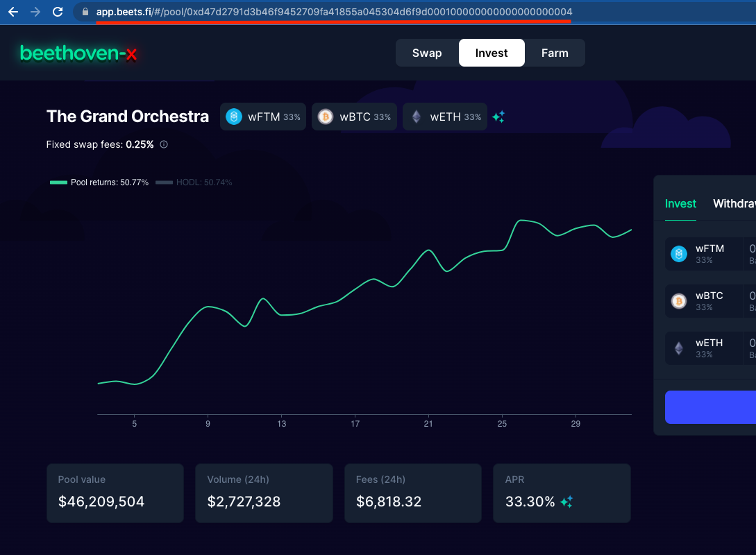756x555 pixels.
Task: Click the wFTM 33% token chip
Action: pos(263,117)
